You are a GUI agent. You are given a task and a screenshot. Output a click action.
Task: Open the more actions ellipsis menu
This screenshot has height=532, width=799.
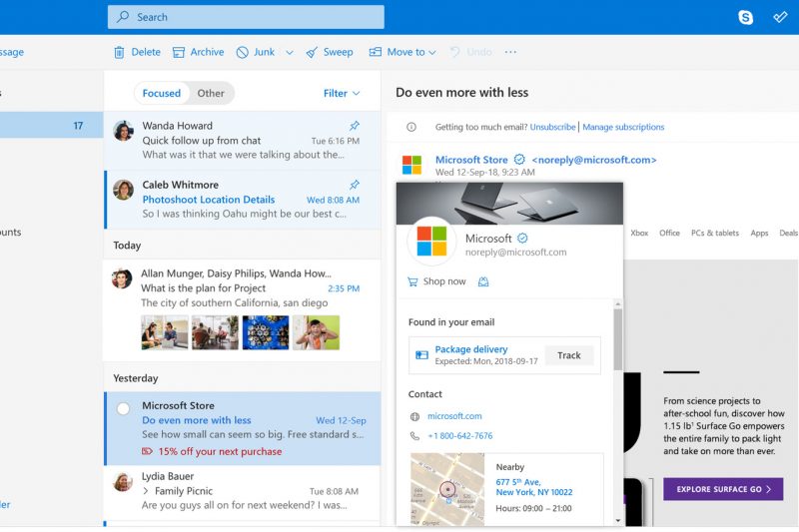pyautogui.click(x=510, y=52)
